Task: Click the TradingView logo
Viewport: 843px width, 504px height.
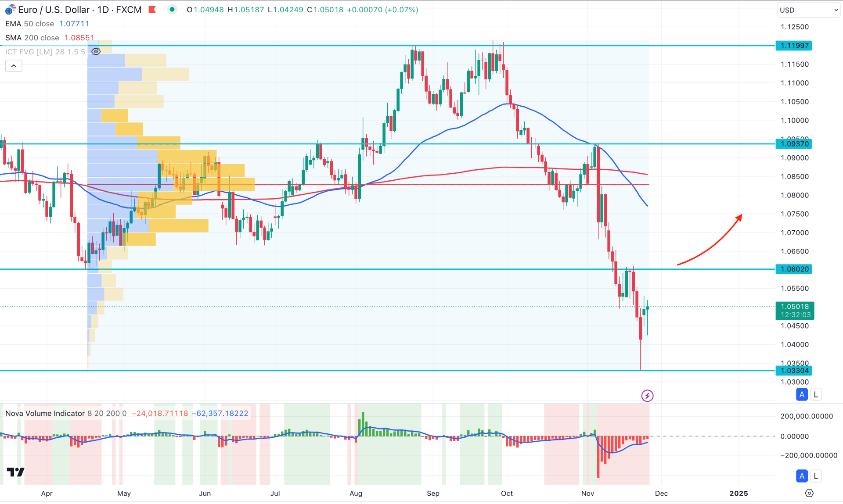Action: (16, 472)
